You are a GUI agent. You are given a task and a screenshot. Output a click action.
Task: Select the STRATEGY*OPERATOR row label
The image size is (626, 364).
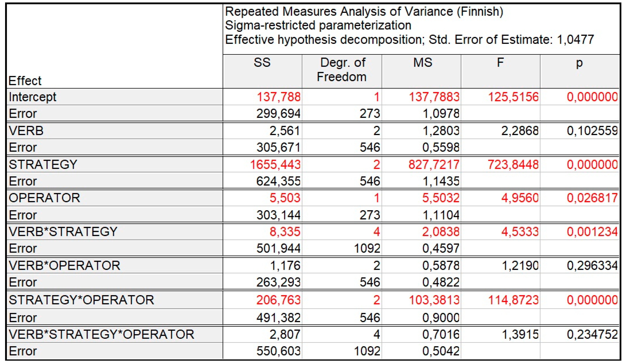point(81,300)
